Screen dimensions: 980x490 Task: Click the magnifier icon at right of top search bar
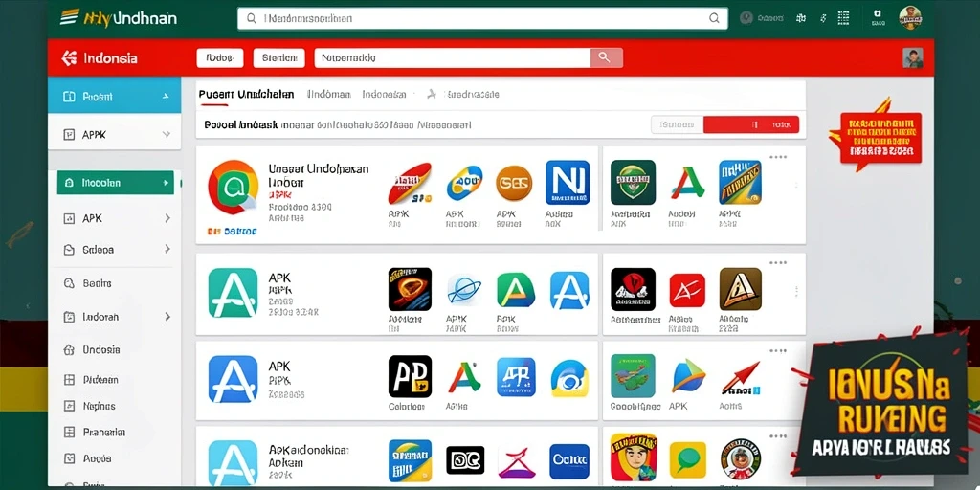714,19
